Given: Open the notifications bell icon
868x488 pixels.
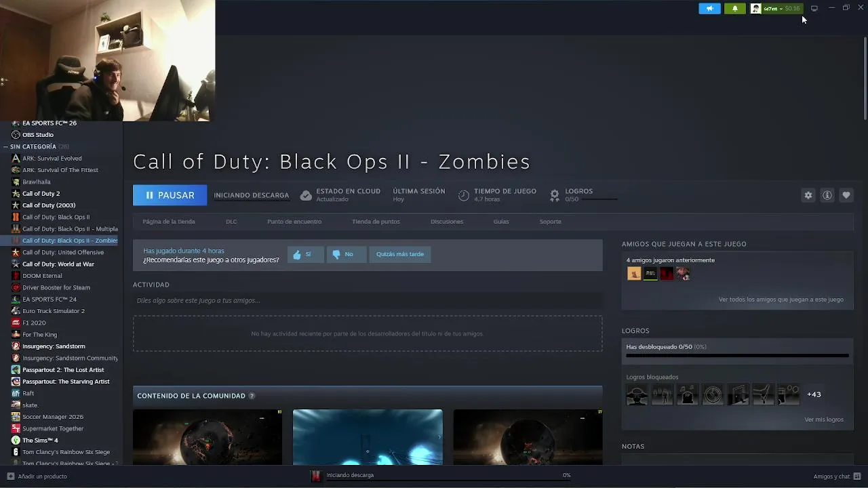Looking at the screenshot, I should 734,9.
